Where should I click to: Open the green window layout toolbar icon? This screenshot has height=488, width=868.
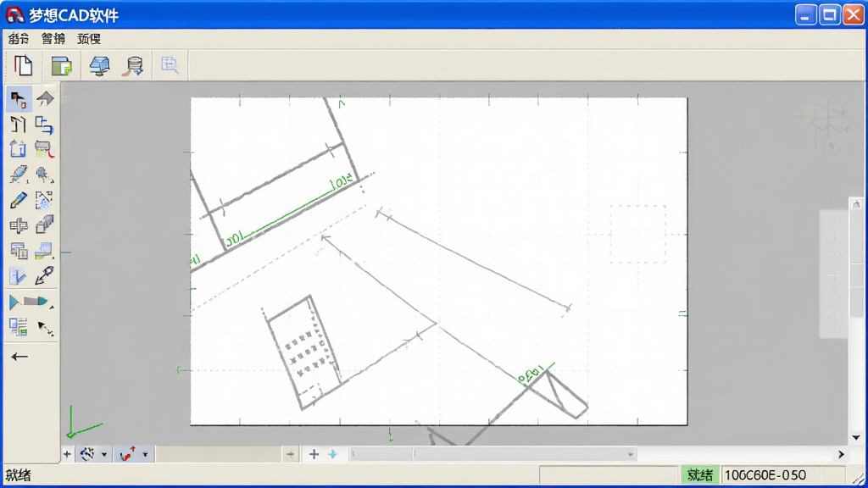(61, 66)
